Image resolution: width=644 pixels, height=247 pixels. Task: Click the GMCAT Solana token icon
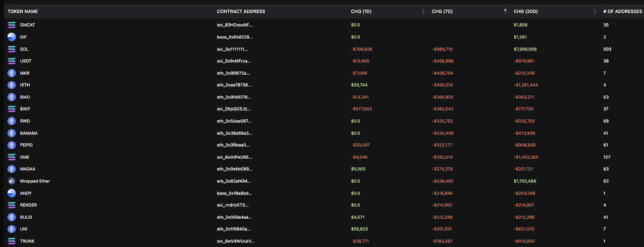(x=11, y=25)
